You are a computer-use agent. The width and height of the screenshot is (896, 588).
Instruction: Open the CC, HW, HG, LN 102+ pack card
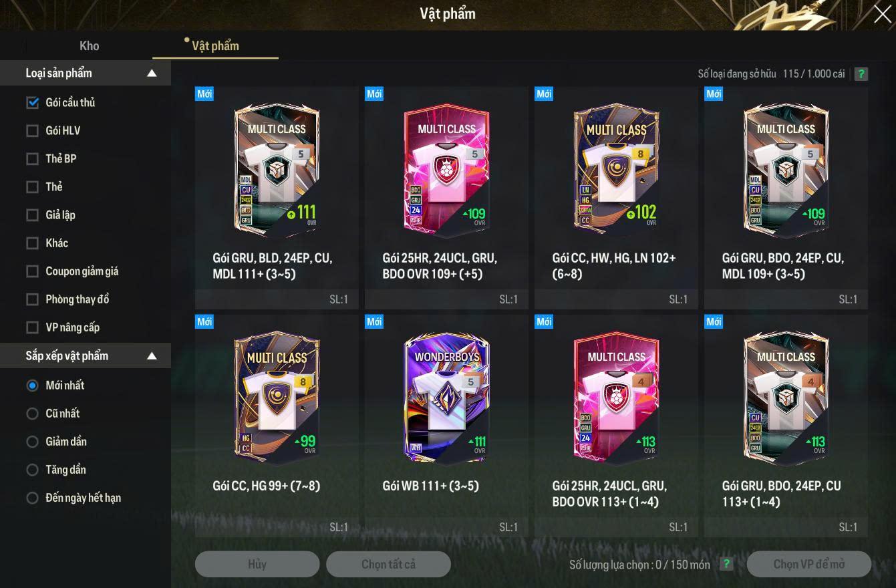pyautogui.click(x=616, y=197)
